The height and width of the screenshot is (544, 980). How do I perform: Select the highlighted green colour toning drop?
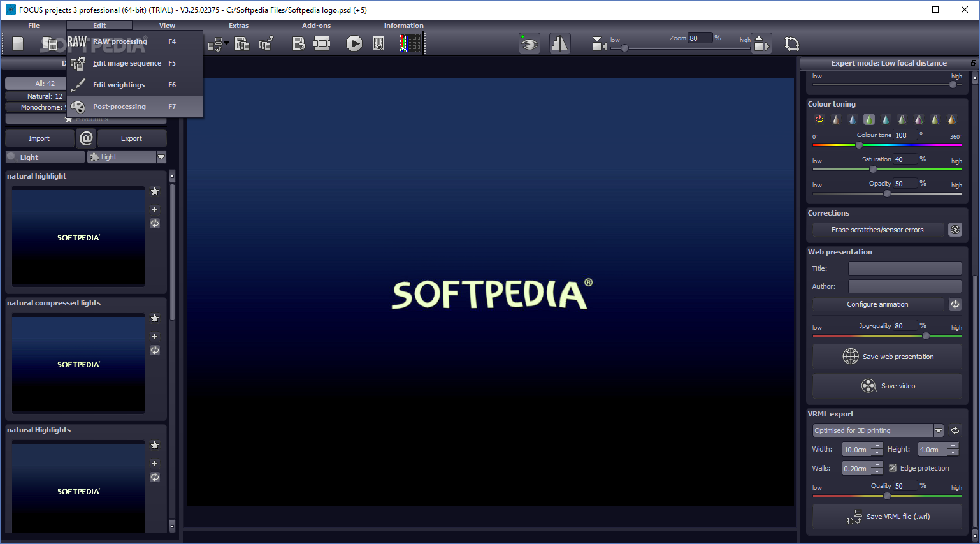pyautogui.click(x=869, y=119)
